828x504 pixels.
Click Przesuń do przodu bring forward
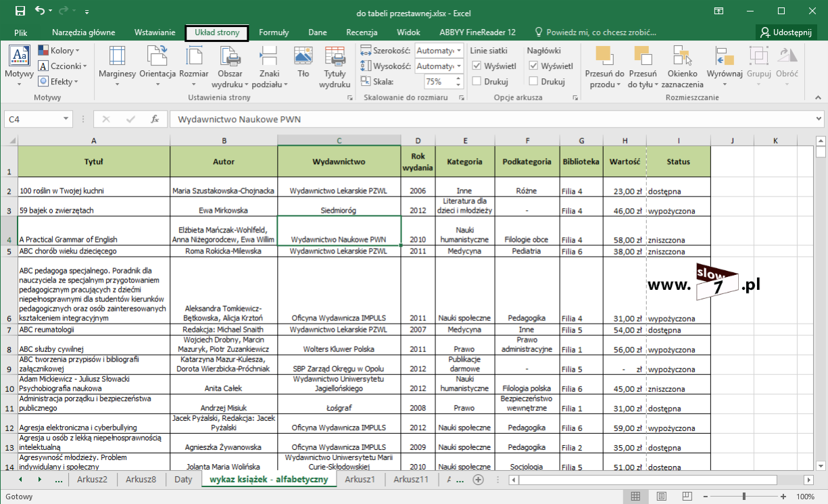604,66
